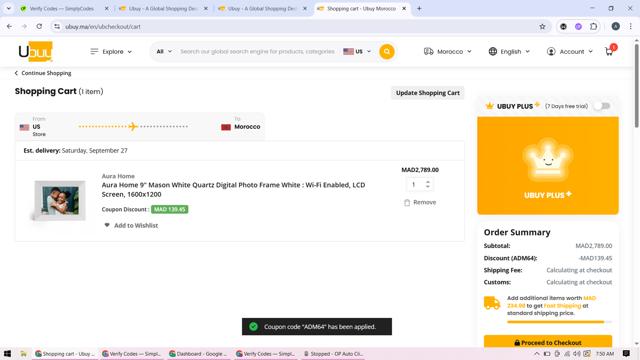Show hidden system tray icons
Image resolution: width=640 pixels, height=360 pixels.
[x=536, y=353]
